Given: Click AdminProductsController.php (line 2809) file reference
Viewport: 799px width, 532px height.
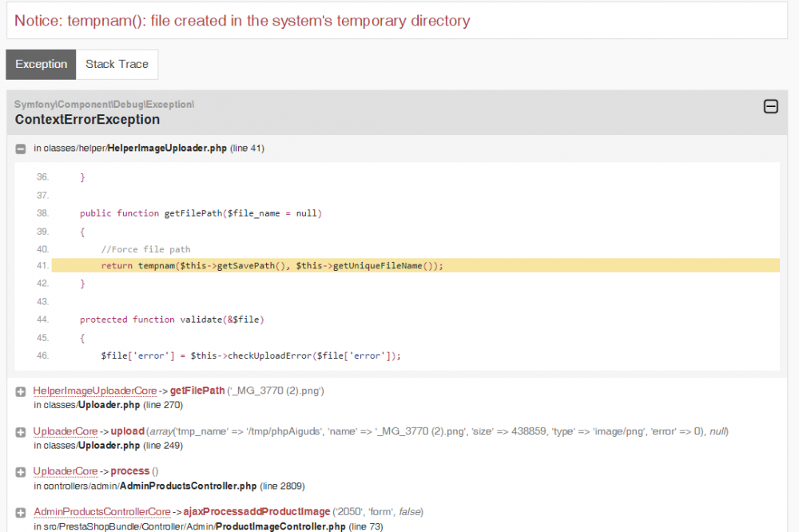Looking at the screenshot, I should (188, 486).
